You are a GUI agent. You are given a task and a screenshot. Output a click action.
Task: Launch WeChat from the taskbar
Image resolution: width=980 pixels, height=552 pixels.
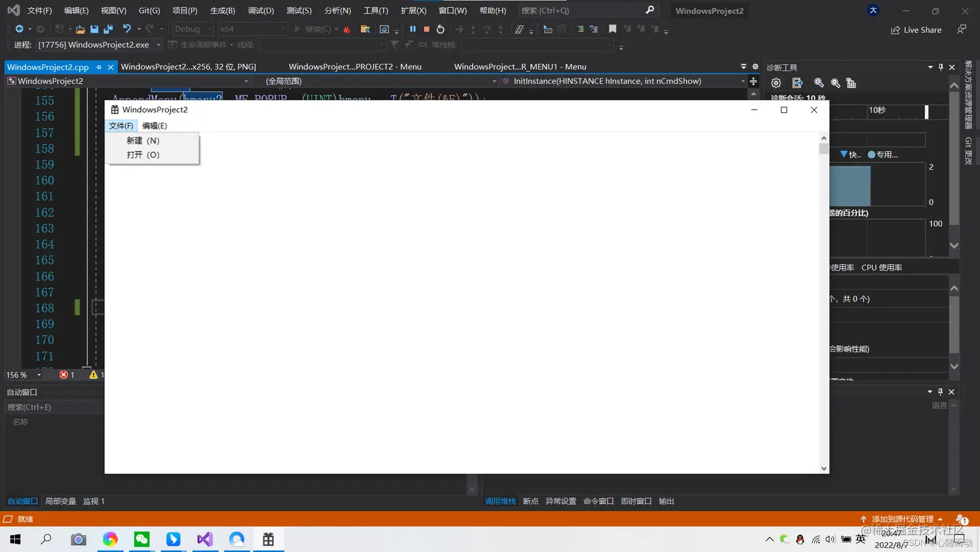pos(141,539)
